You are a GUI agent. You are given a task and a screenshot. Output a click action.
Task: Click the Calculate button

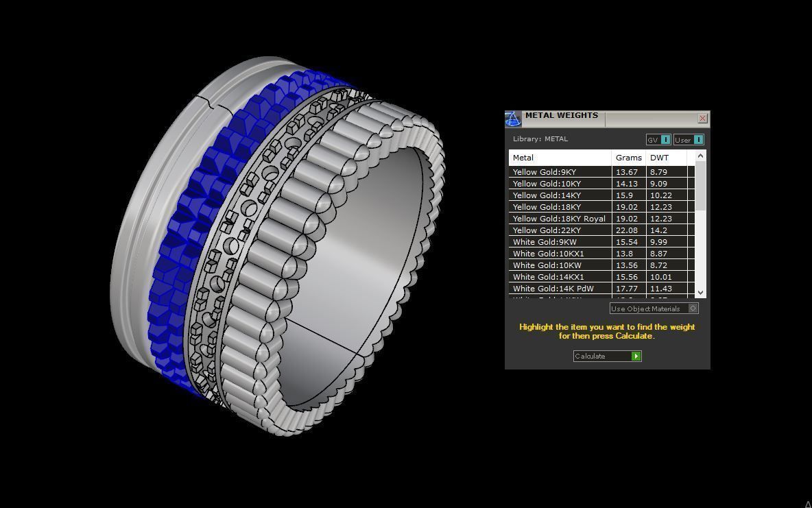point(608,356)
